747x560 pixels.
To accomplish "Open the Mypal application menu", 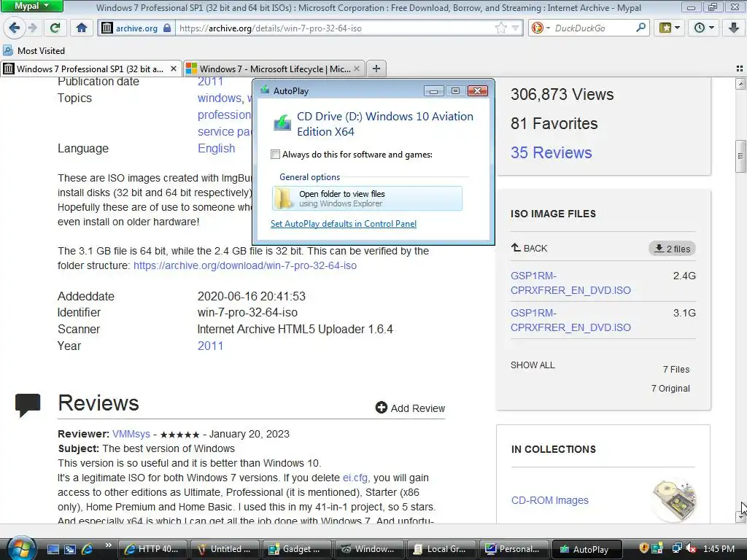I will click(31, 6).
